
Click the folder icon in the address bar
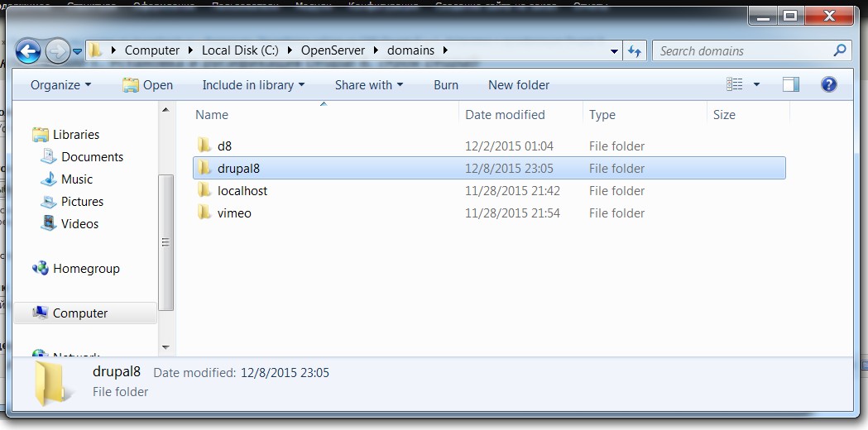coord(95,50)
